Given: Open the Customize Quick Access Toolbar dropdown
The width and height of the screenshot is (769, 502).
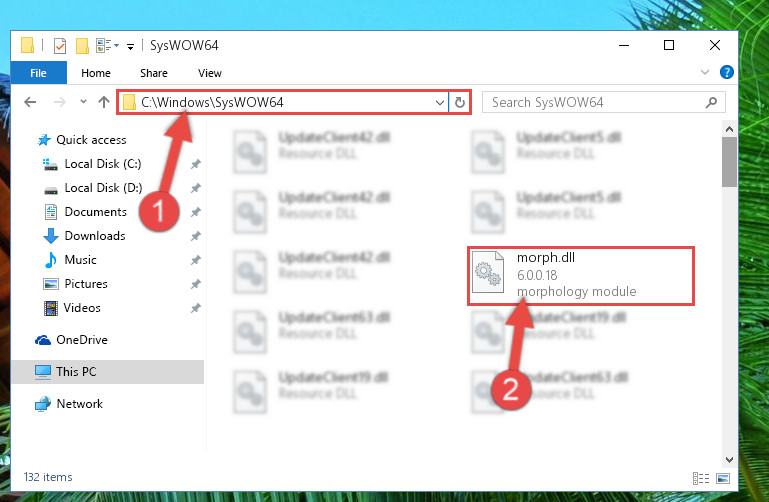Looking at the screenshot, I should click(x=130, y=47).
